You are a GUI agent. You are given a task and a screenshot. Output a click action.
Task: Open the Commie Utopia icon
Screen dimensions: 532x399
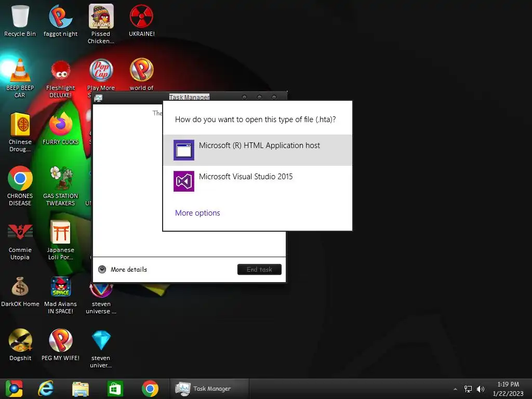coord(20,240)
